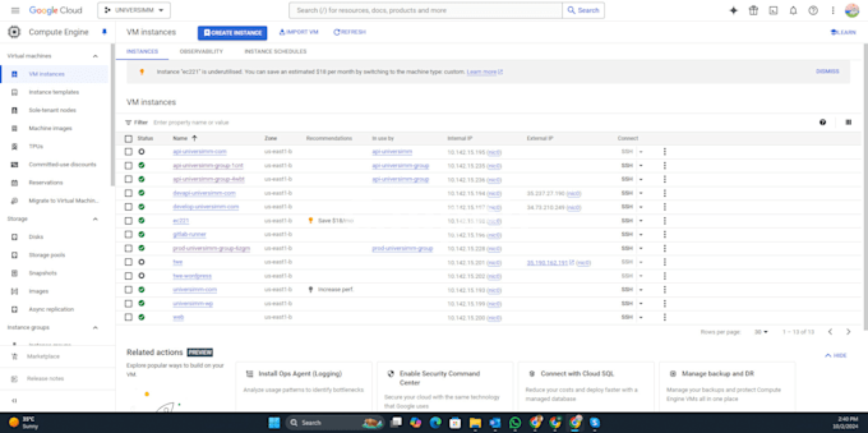The image size is (868, 433).
Task: Open the Instance Schedules tab
Action: [275, 52]
